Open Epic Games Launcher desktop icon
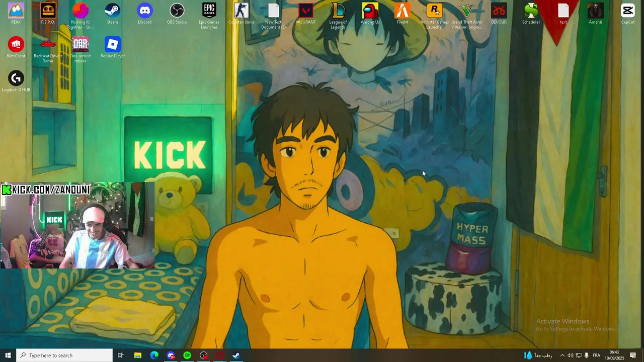 point(209,16)
